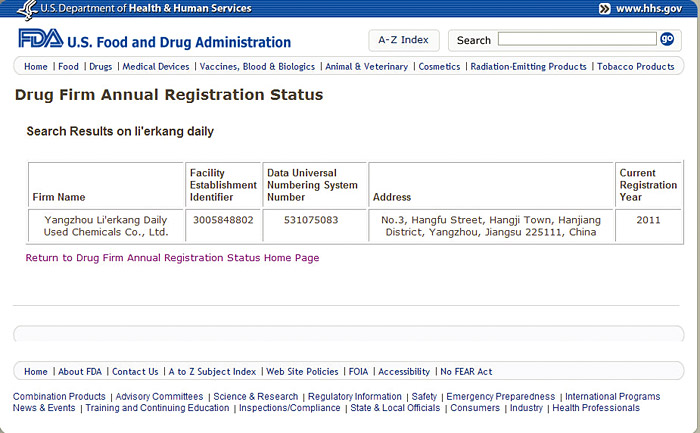Open Web Site Policies link
Viewport: 700px width, 433px height.
(302, 371)
